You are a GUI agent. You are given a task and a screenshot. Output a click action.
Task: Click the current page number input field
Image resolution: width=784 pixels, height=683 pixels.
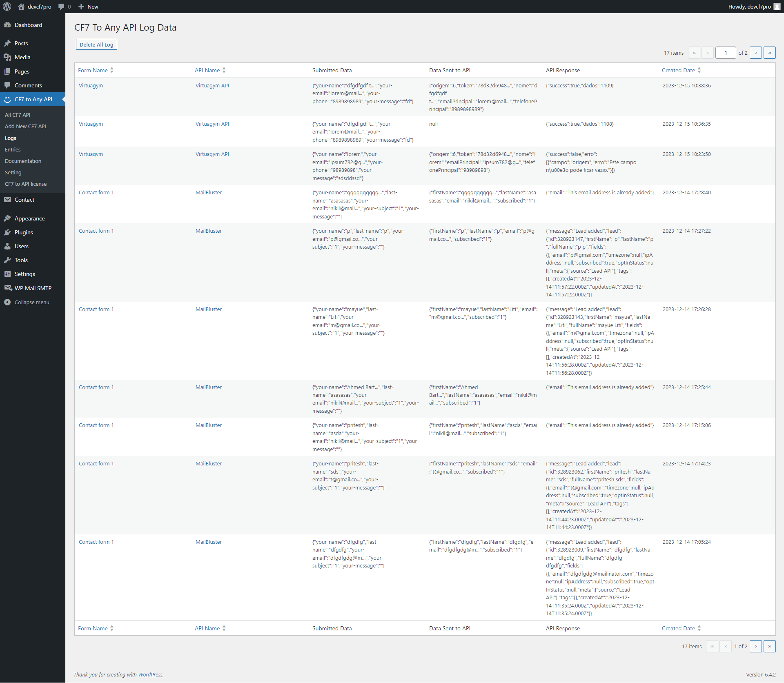point(726,53)
